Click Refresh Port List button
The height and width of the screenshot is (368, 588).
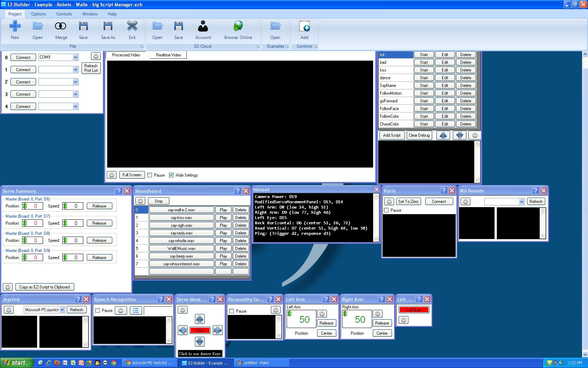(x=91, y=68)
